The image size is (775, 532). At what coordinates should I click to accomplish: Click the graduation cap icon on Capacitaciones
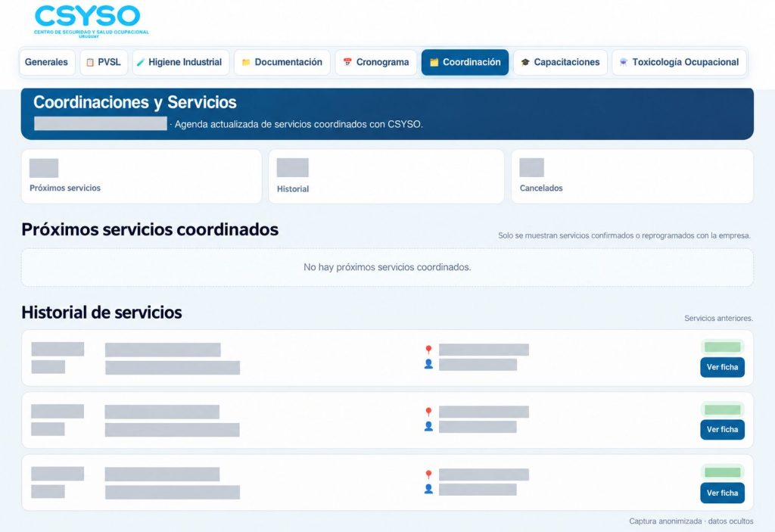point(525,62)
